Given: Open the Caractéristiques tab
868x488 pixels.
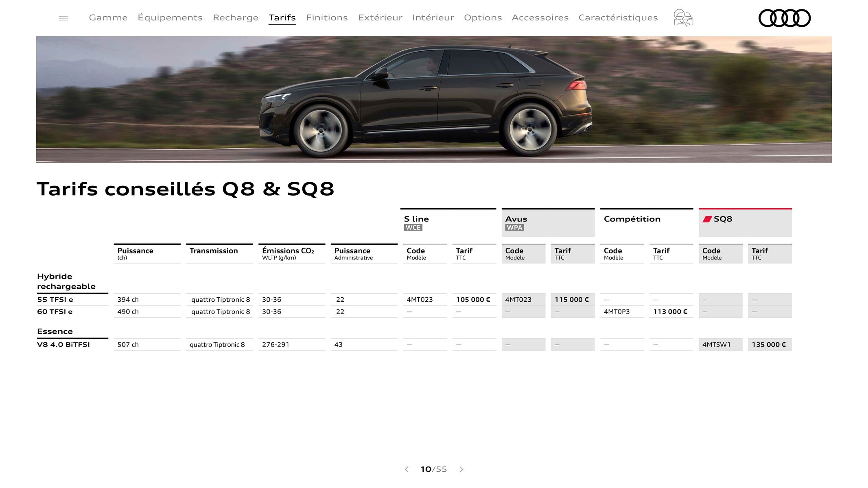Looking at the screenshot, I should point(618,17).
